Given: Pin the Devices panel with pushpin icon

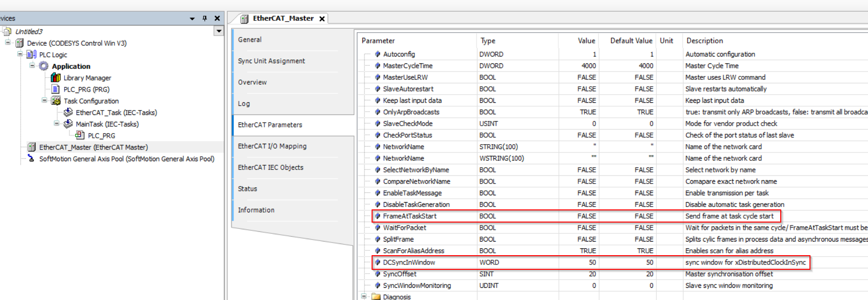Looking at the screenshot, I should (x=205, y=19).
